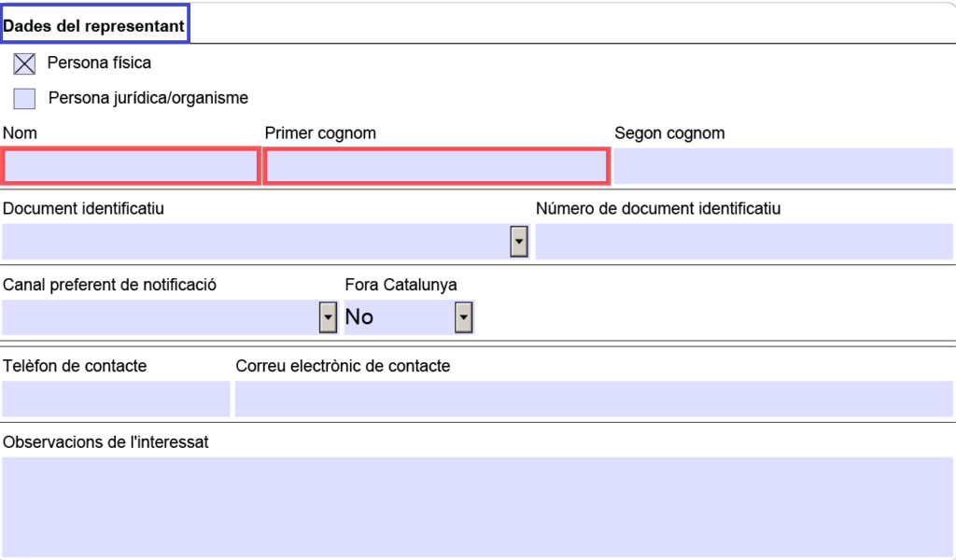
Task: Click the 'Primer cognom' field label
Action: tap(320, 133)
